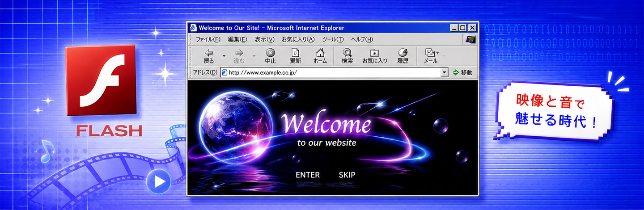Open Favorites panel (お気に入り) toolbar icon
This screenshot has width=644, height=210.
click(x=374, y=56)
